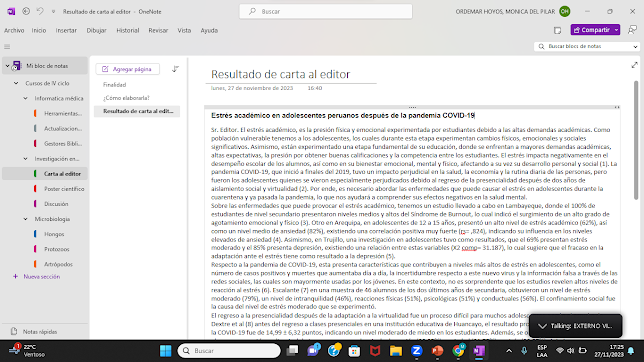
Task: Open Google Chrome from taskbar
Action: (458, 351)
